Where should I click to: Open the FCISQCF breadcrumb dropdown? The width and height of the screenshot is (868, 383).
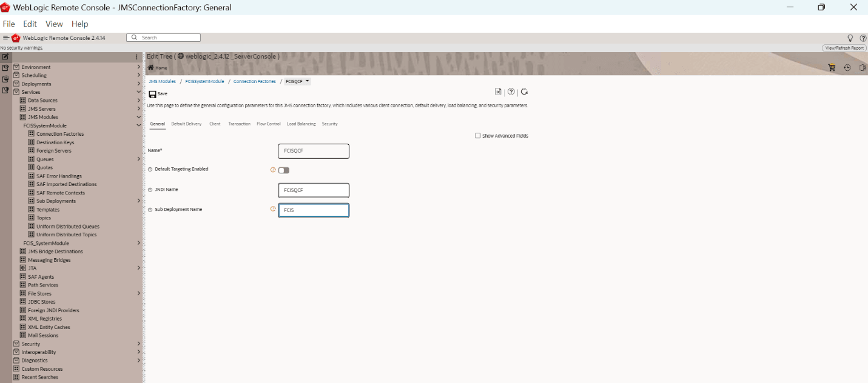[297, 81]
